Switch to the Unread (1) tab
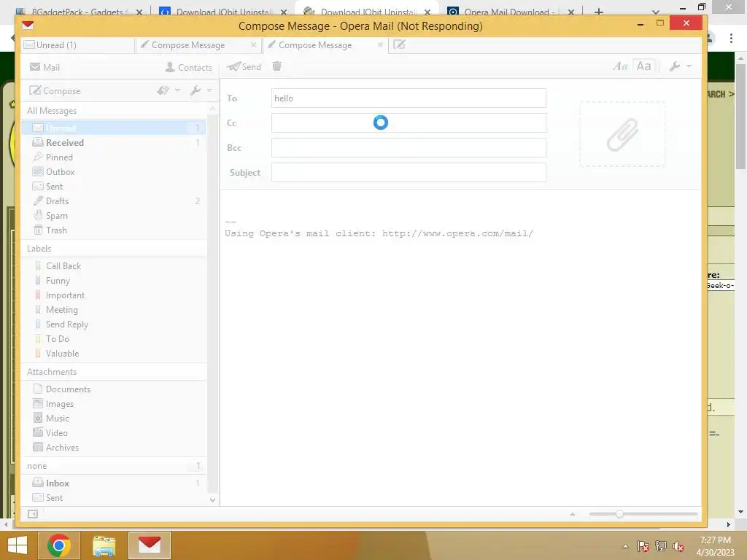This screenshot has height=560, width=747. tap(77, 44)
